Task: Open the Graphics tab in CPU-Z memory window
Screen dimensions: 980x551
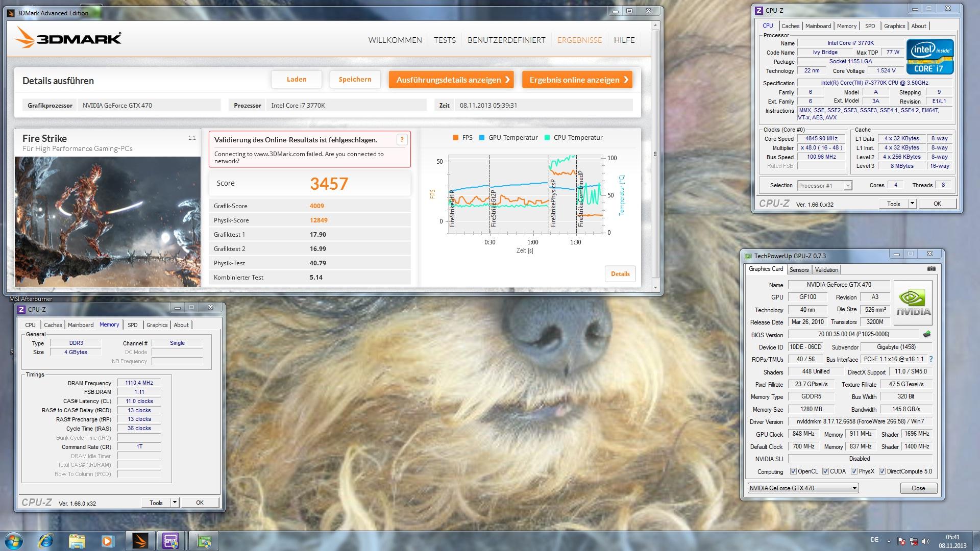Action: tap(157, 325)
